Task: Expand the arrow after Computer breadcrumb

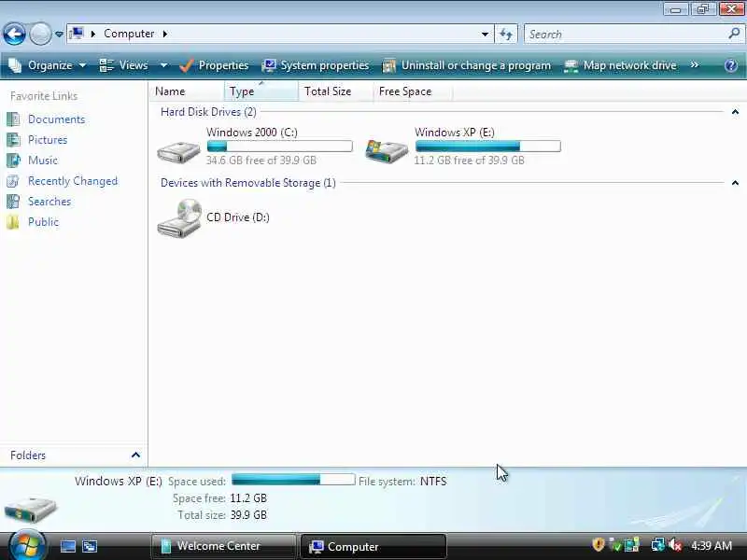Action: click(165, 34)
